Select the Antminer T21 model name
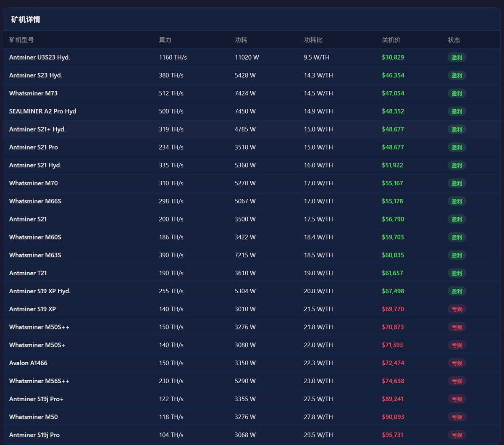504x445 pixels. [28, 273]
